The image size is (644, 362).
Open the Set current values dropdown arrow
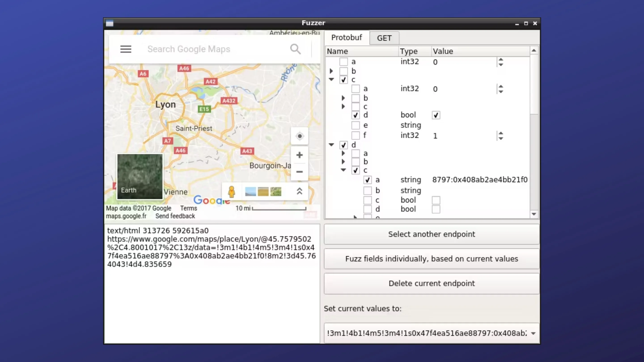point(533,333)
